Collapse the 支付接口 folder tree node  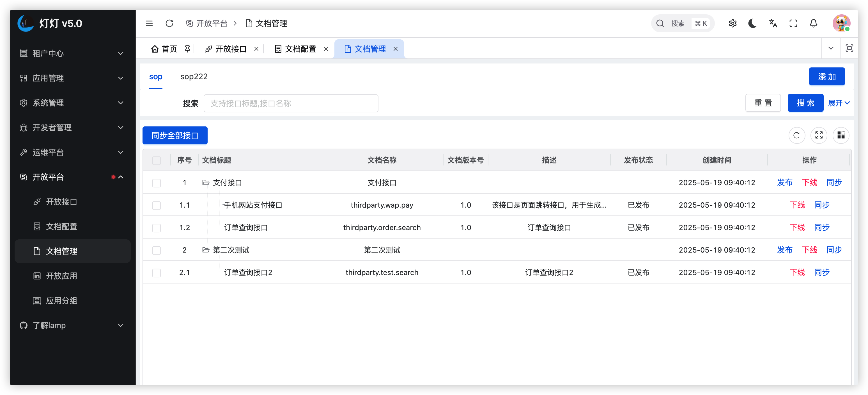pos(206,183)
